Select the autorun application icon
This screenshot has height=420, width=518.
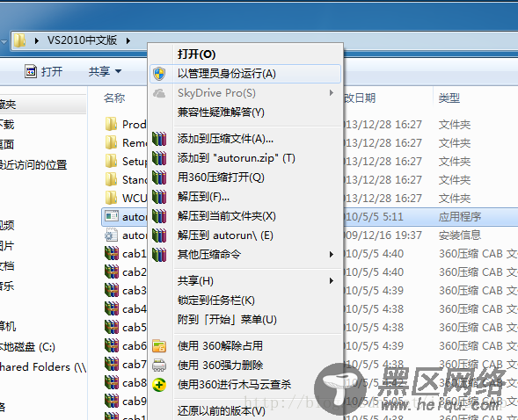point(112,216)
